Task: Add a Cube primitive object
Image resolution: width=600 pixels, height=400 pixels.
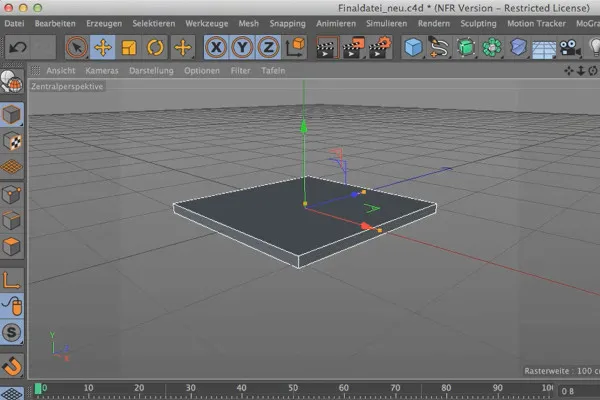Action: tap(413, 47)
